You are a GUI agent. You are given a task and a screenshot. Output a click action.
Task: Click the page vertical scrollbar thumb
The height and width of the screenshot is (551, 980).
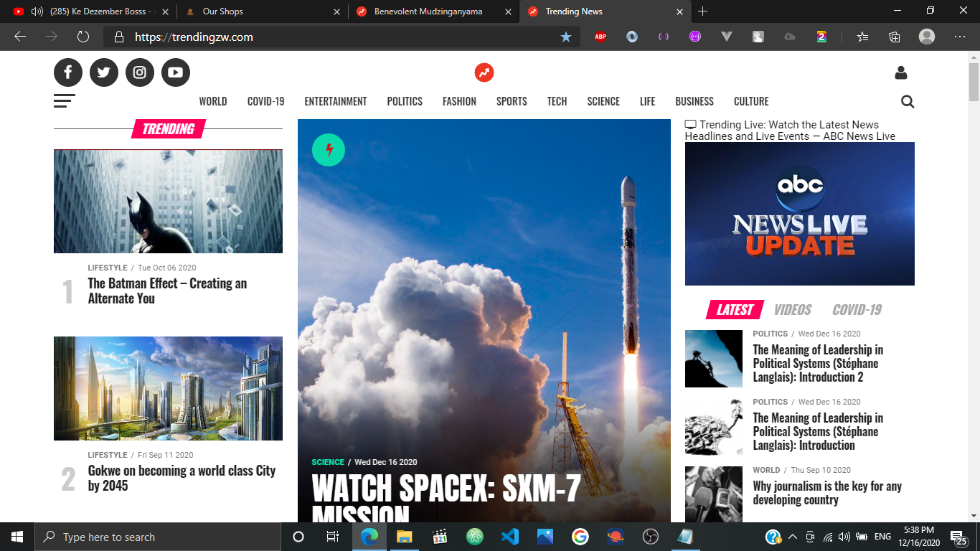pos(974,82)
